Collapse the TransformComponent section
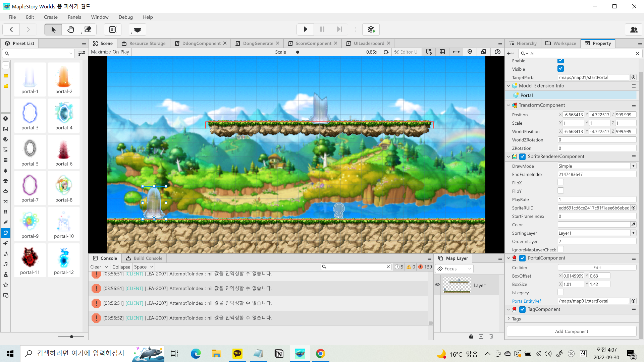This screenshot has width=644, height=362. coord(509,105)
